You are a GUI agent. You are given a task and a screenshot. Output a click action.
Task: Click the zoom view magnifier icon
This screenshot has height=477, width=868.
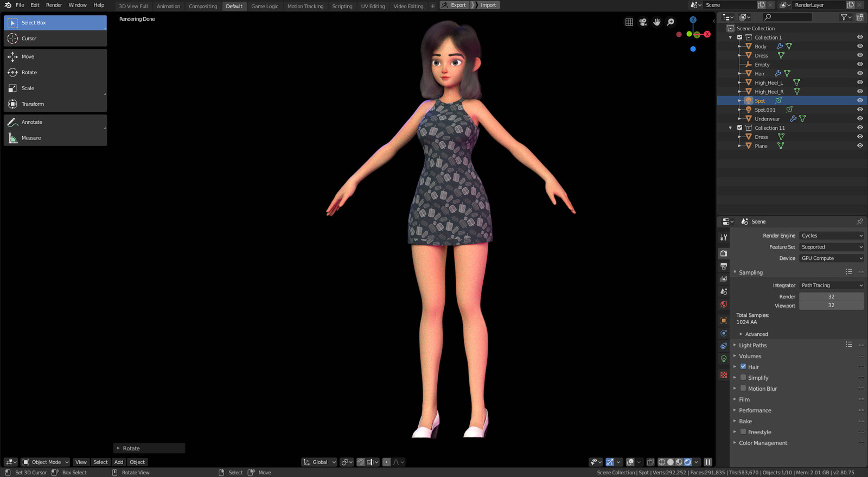click(x=671, y=22)
